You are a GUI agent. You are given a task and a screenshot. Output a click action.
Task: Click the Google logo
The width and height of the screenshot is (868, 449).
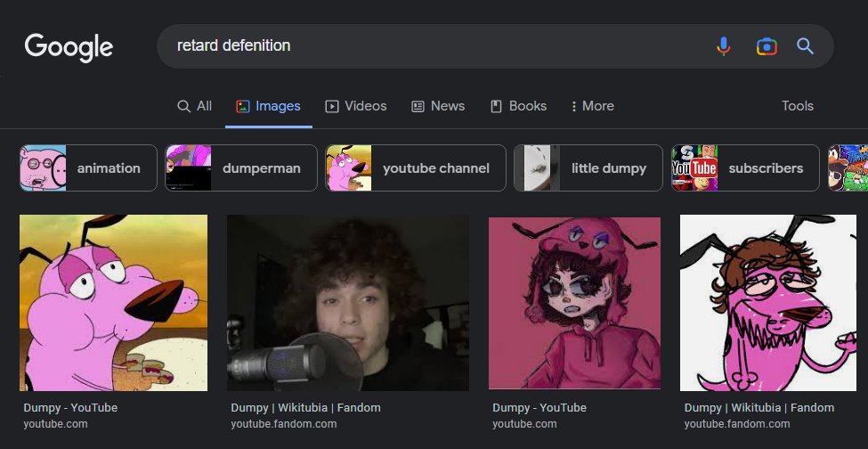coord(69,47)
